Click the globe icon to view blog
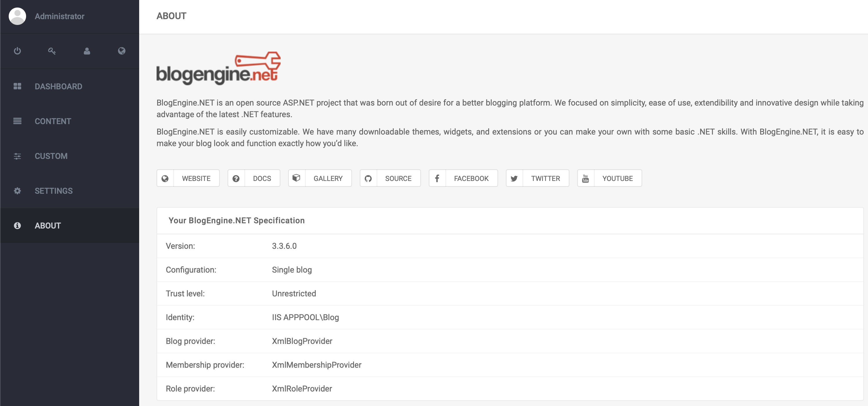 tap(122, 51)
